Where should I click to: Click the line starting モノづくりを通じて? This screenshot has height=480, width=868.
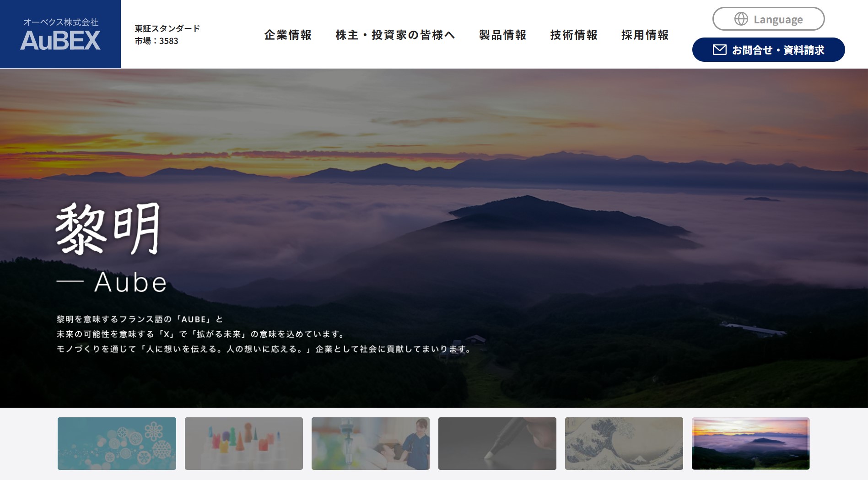(264, 349)
